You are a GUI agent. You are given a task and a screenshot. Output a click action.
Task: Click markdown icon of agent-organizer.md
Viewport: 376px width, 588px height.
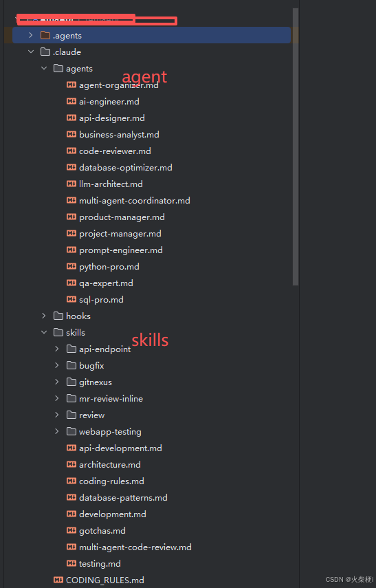click(x=71, y=85)
